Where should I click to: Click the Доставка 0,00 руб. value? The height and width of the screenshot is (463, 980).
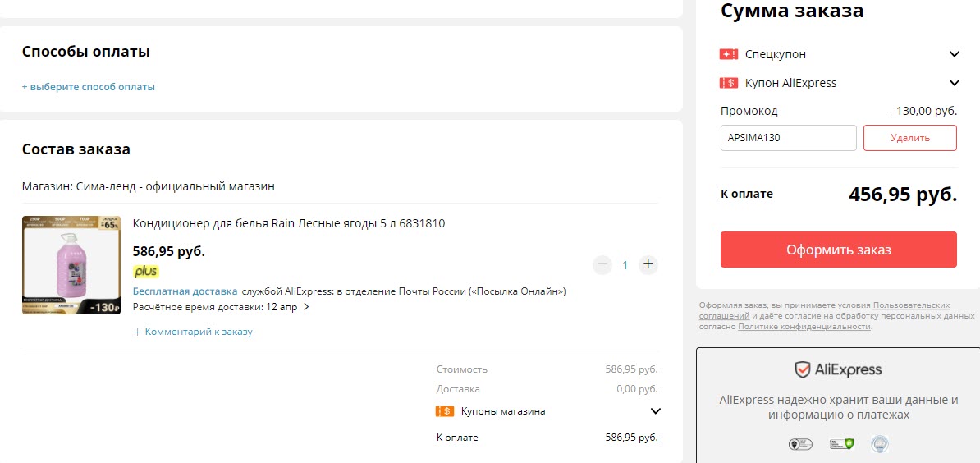coord(637,388)
